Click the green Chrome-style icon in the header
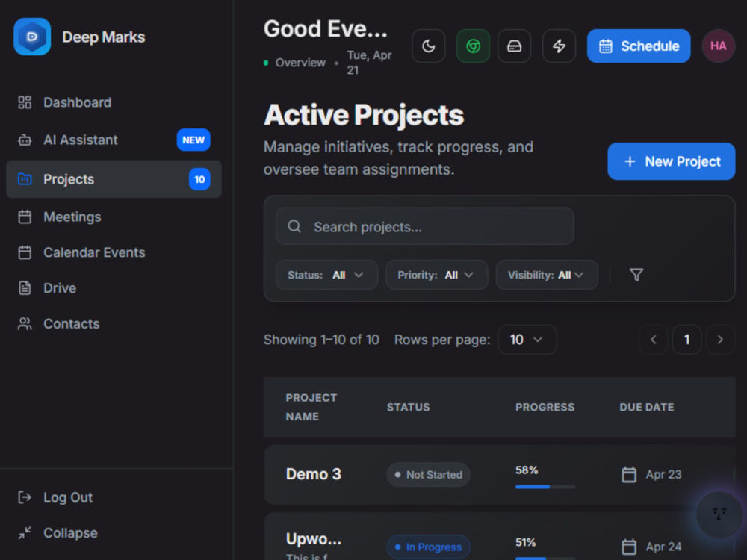The width and height of the screenshot is (747, 560). coord(473,46)
